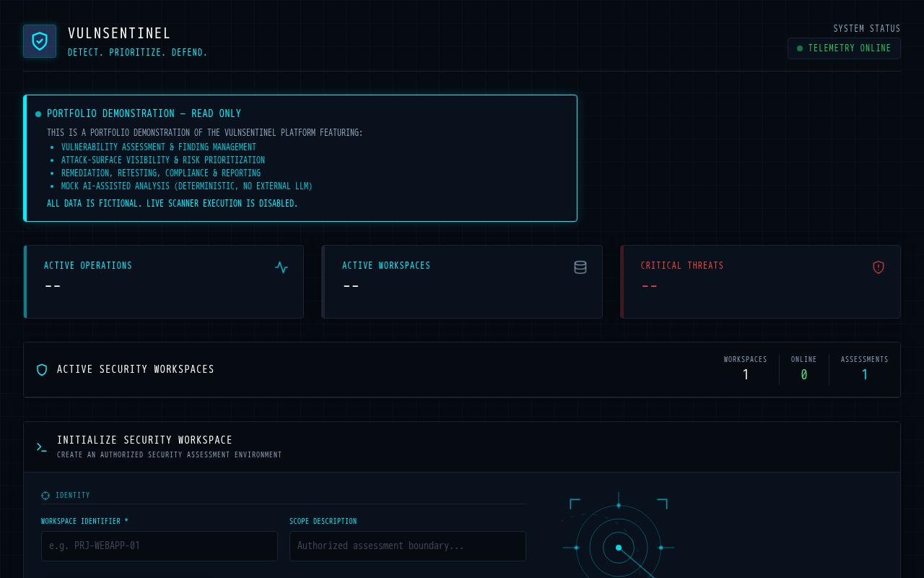Click 'All data is fictional' notice line
Image resolution: width=924 pixels, height=578 pixels.
coord(173,204)
